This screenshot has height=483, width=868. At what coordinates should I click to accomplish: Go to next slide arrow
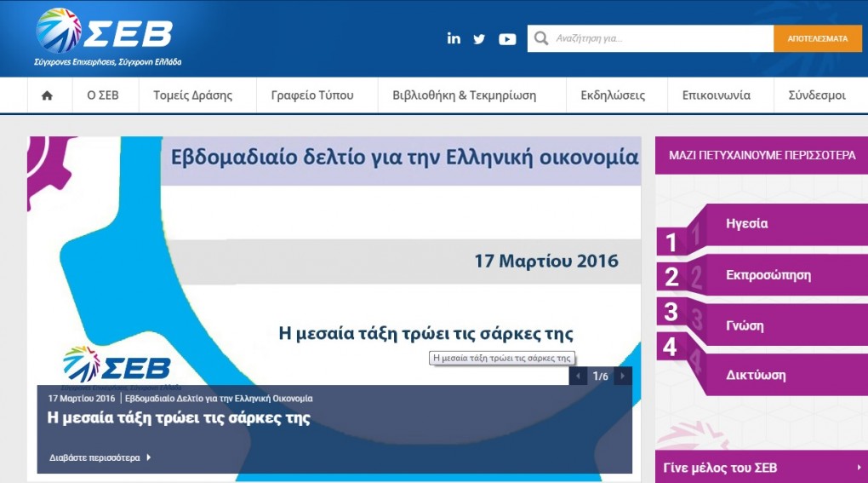623,377
